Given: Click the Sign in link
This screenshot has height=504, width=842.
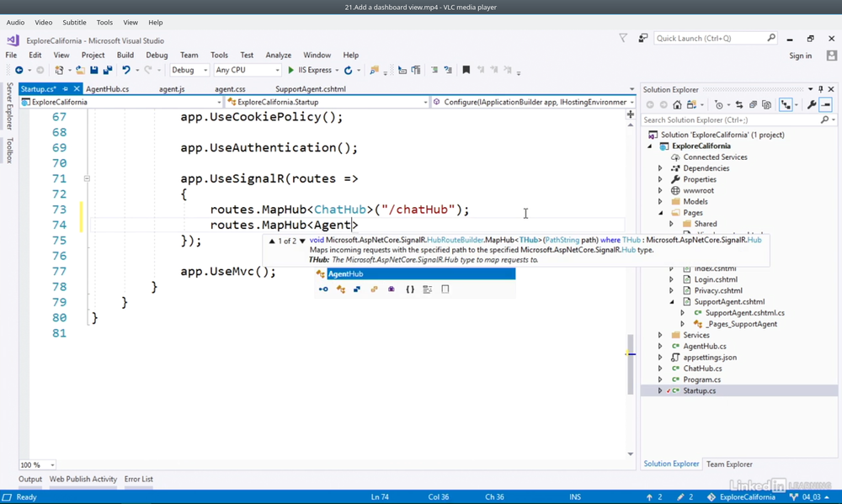Looking at the screenshot, I should [x=800, y=56].
